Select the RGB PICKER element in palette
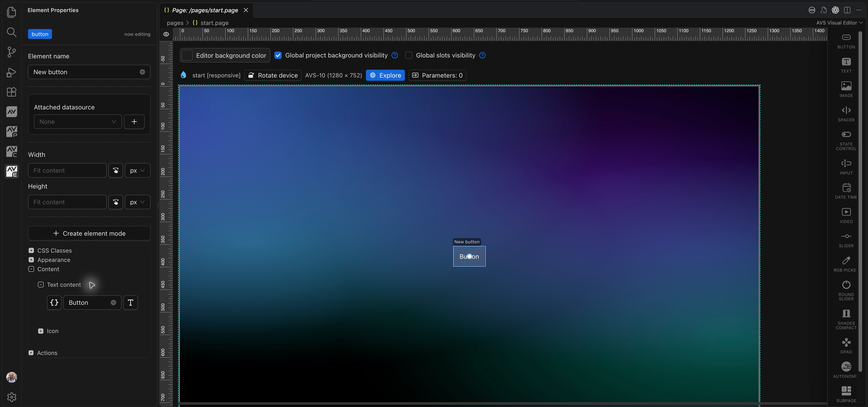 coord(845,264)
